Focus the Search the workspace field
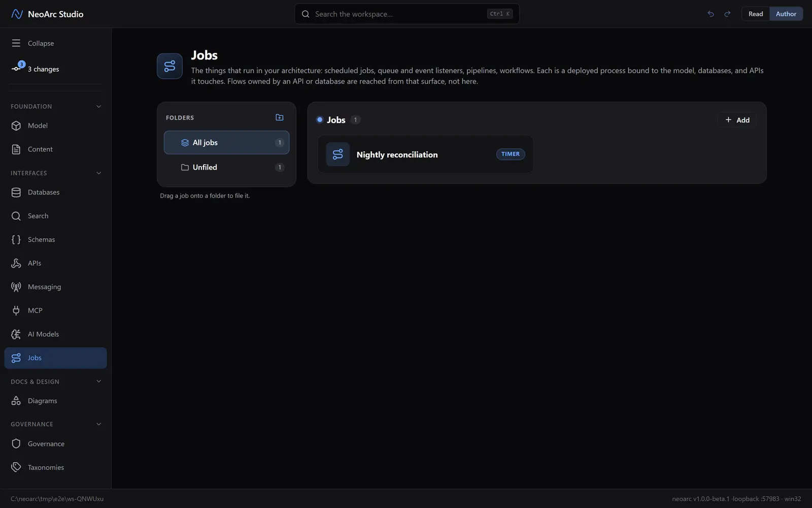Image resolution: width=812 pixels, height=508 pixels. (x=407, y=14)
